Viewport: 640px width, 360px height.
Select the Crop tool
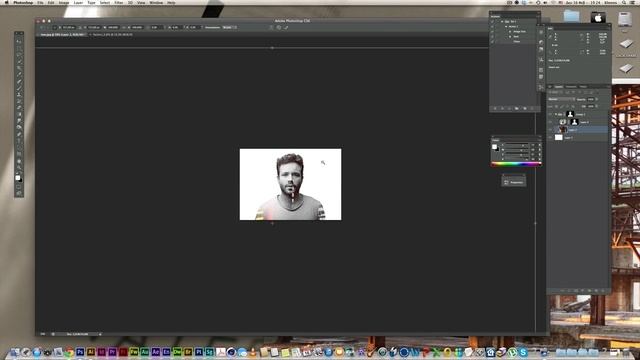click(19, 68)
